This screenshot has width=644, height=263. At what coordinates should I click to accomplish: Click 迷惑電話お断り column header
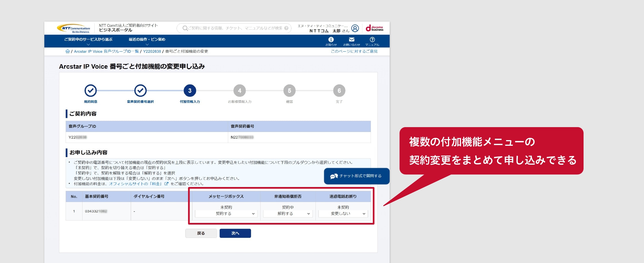tap(343, 196)
